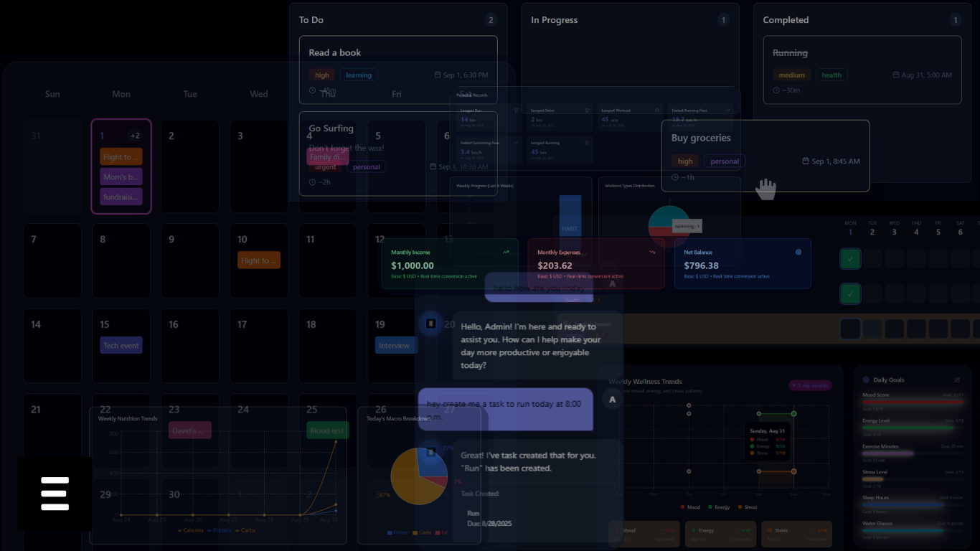Open the Flight to event on the 10th

[259, 260]
